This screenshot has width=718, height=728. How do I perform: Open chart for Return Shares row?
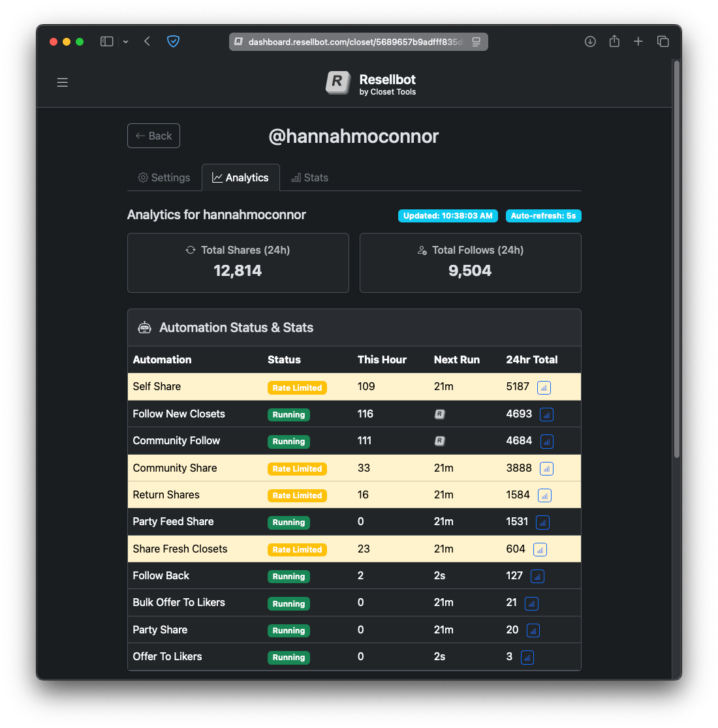pyautogui.click(x=544, y=495)
